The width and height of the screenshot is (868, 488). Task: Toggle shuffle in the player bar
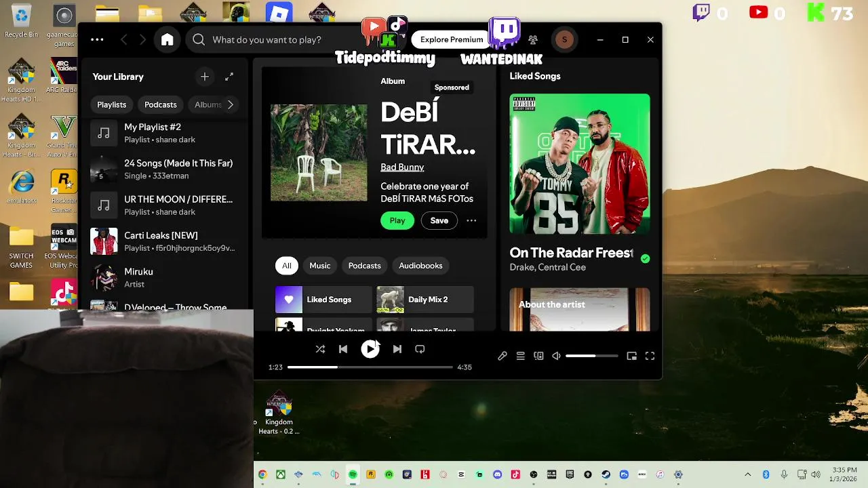coord(320,349)
